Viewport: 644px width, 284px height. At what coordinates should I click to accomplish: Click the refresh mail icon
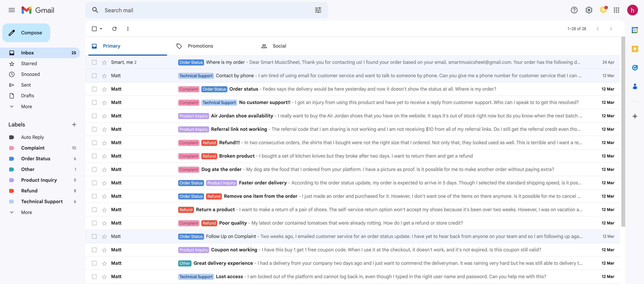(114, 29)
